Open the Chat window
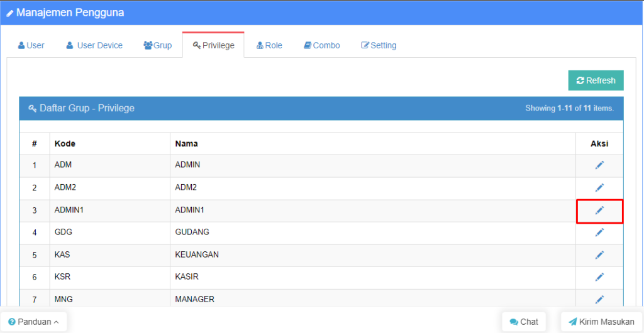This screenshot has width=644, height=333. pyautogui.click(x=524, y=322)
